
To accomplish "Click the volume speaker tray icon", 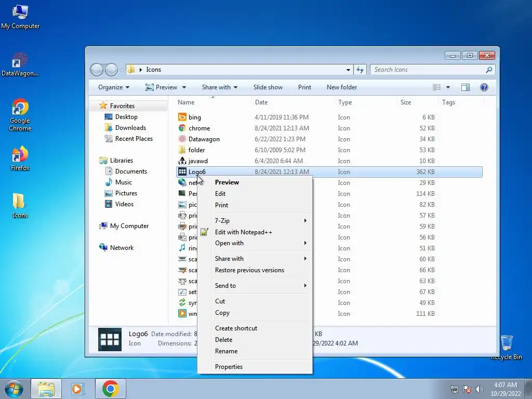I will click(x=479, y=389).
